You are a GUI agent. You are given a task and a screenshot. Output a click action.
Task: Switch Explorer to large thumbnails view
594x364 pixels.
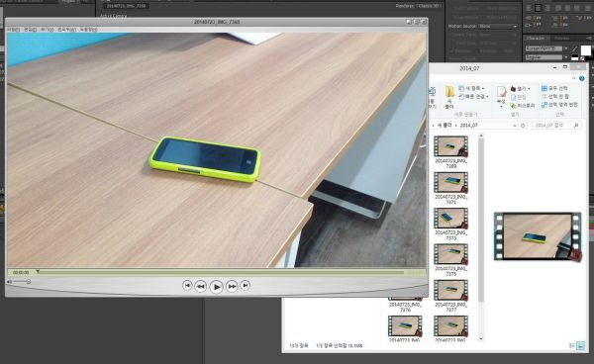pos(580,345)
